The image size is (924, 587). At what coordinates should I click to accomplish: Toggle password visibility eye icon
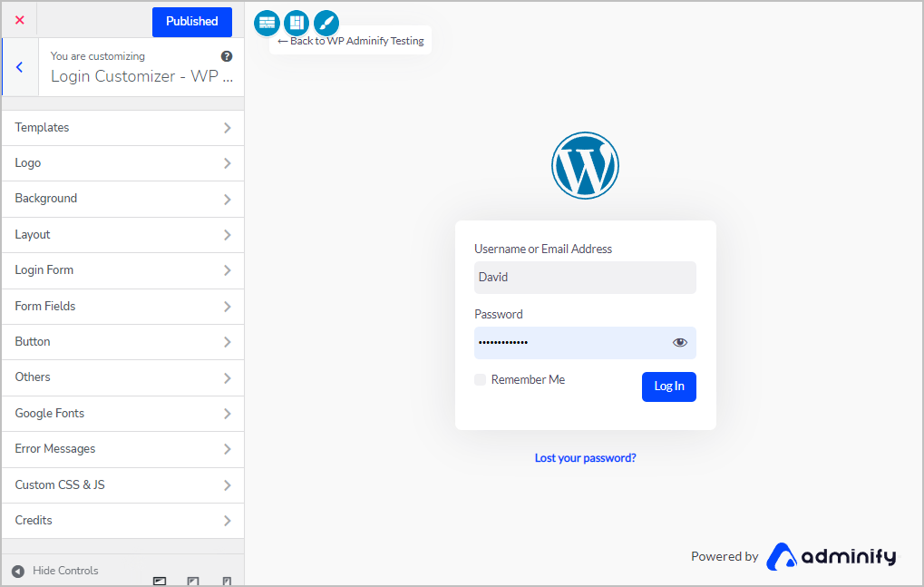click(x=680, y=342)
